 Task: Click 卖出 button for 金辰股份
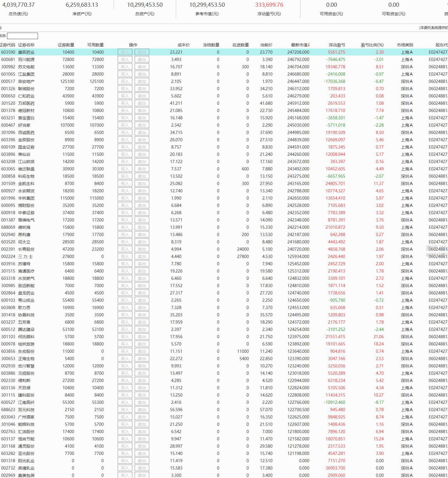click(142, 140)
